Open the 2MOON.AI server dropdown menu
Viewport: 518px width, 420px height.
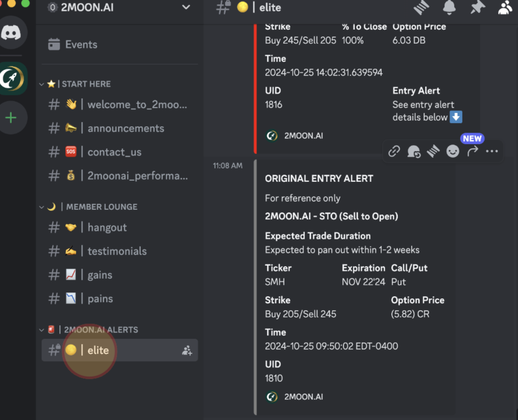click(x=186, y=8)
